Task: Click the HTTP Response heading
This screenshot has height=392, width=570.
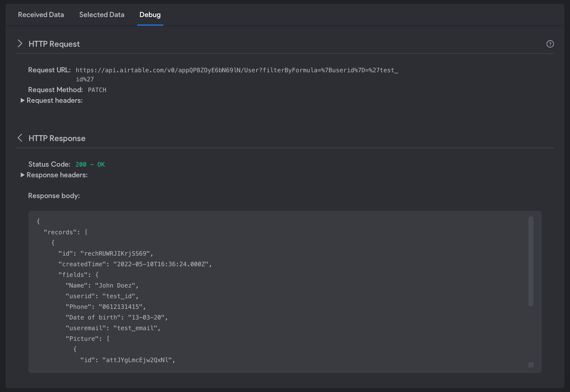Action: tap(57, 138)
